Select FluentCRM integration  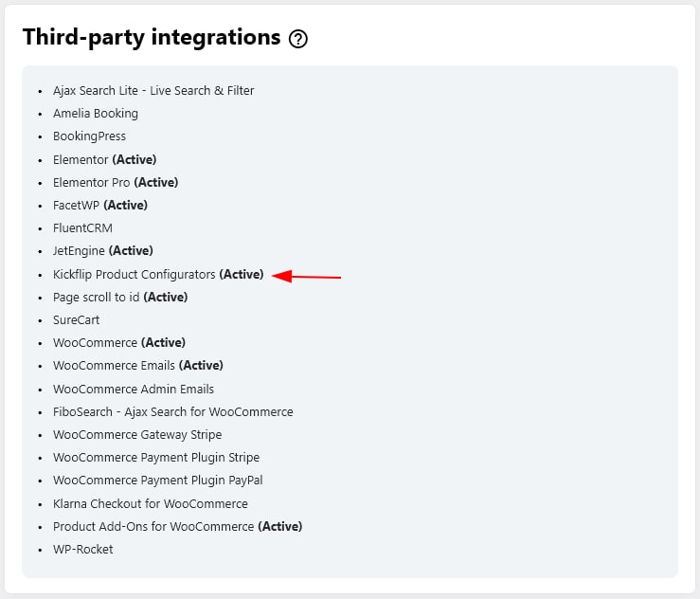82,228
